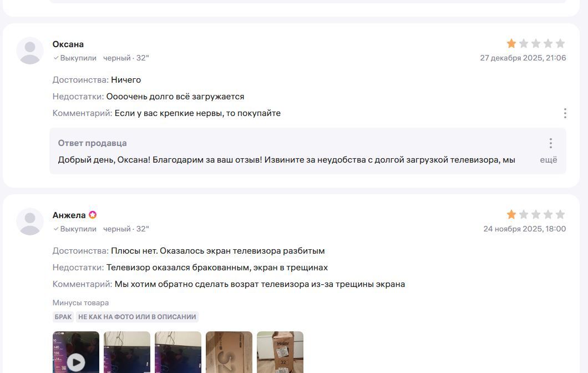Open the fourth photo of the cardboard box
588x373 pixels.
pos(229,352)
